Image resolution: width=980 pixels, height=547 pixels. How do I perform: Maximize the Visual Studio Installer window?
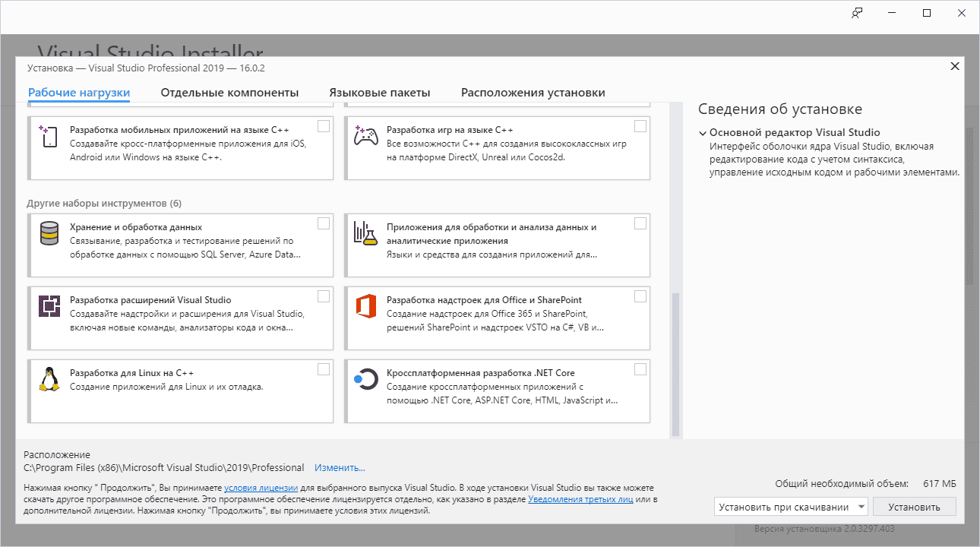pos(927,13)
